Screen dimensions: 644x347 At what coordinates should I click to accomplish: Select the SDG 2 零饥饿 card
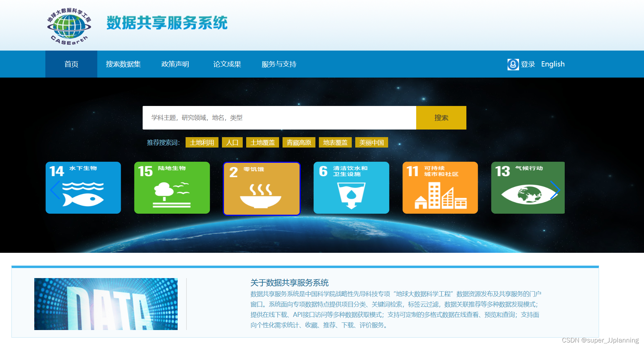point(262,189)
